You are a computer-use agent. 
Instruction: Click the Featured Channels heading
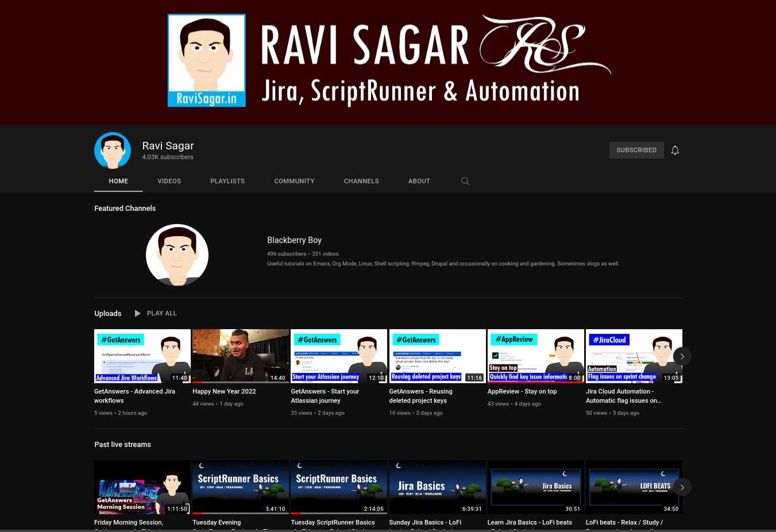point(125,208)
